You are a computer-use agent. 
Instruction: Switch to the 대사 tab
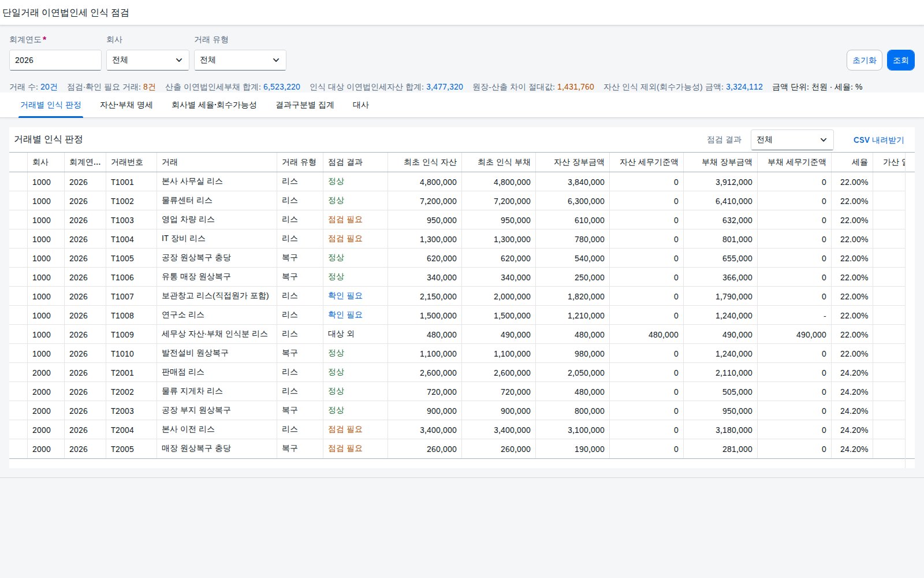pyautogui.click(x=361, y=105)
